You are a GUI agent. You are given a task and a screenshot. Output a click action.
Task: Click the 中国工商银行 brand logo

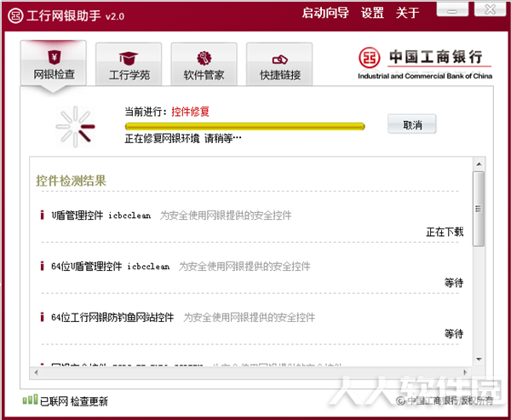[x=425, y=63]
